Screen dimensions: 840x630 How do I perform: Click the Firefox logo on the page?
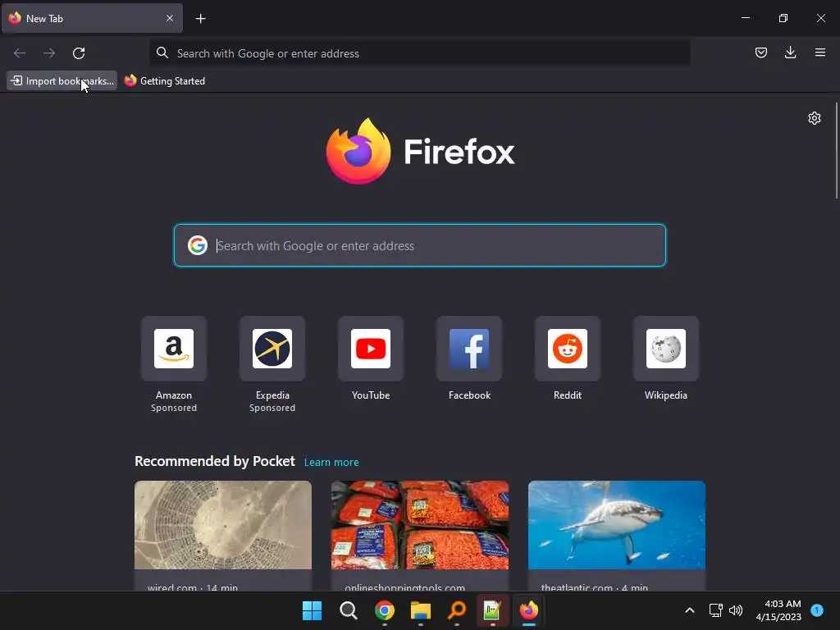420,151
